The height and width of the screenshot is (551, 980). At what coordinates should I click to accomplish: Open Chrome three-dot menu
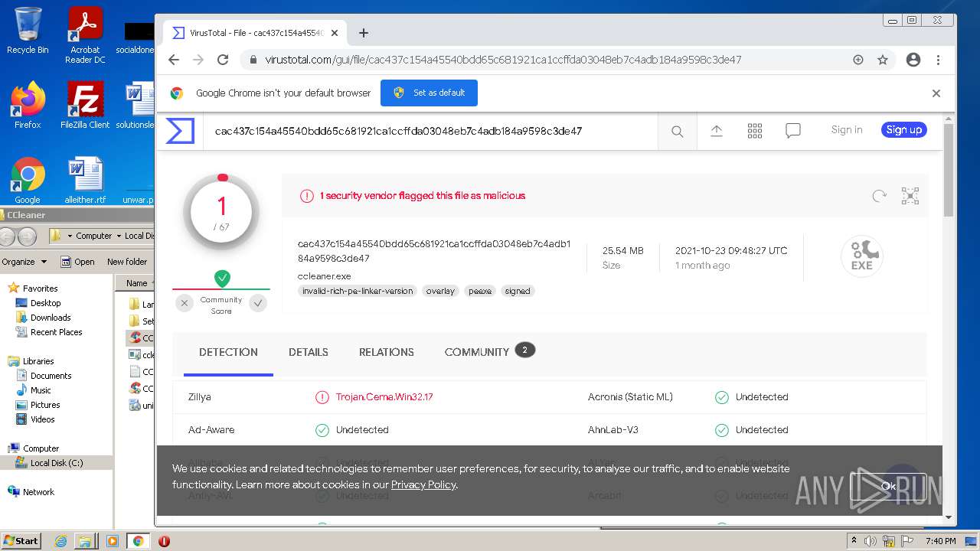coord(938,60)
